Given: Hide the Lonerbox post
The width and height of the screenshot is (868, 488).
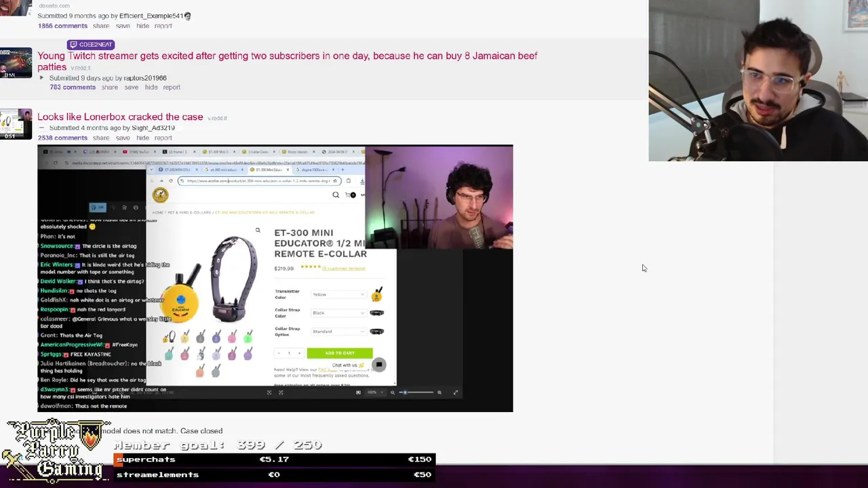Looking at the screenshot, I should pos(142,138).
